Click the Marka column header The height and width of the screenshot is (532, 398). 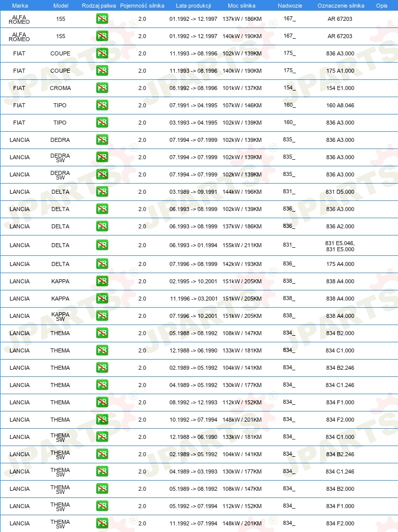20,6
